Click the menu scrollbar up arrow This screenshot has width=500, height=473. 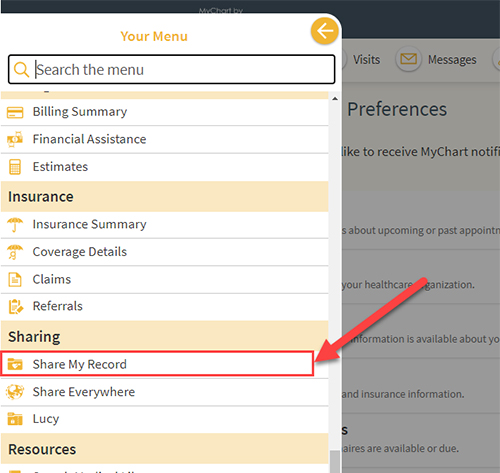click(335, 99)
